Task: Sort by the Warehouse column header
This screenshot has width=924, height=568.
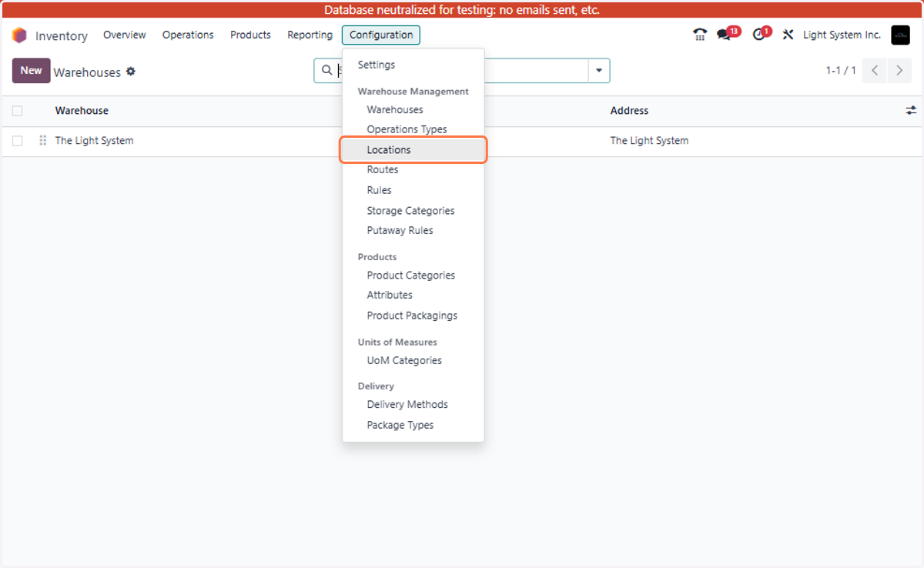Action: pyautogui.click(x=82, y=111)
